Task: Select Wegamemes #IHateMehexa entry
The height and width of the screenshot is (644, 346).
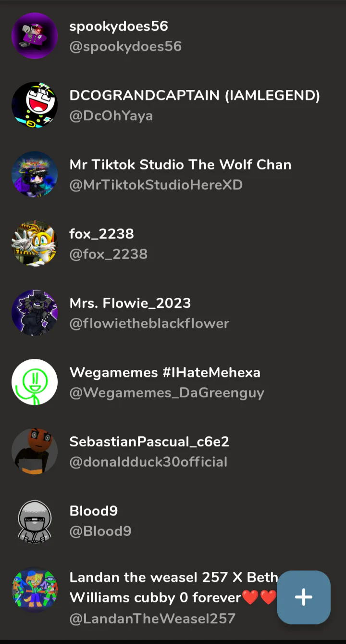Action: coord(165,373)
